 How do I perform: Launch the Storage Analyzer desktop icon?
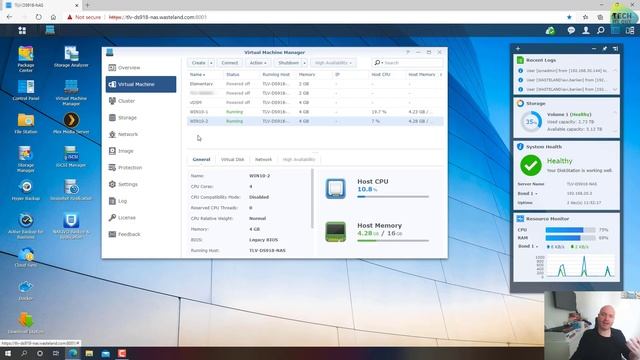point(71,56)
